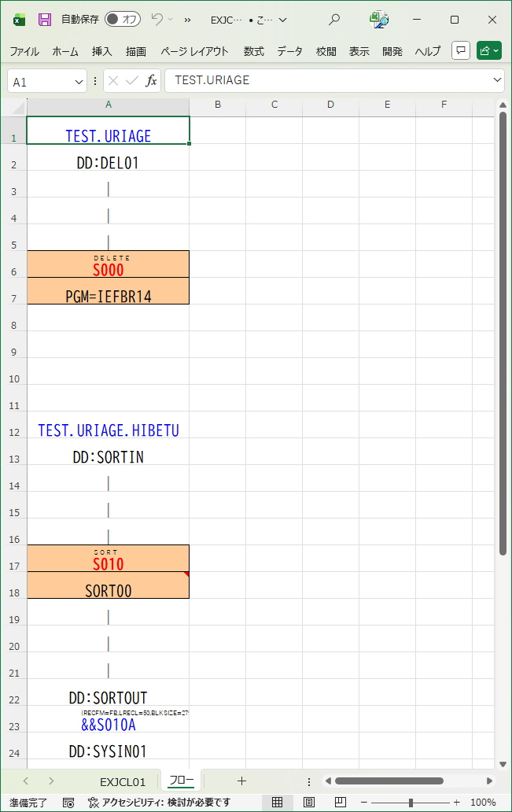Screen dimensions: 512x812
Task: Select Normal view in status bar
Action: coord(277,803)
